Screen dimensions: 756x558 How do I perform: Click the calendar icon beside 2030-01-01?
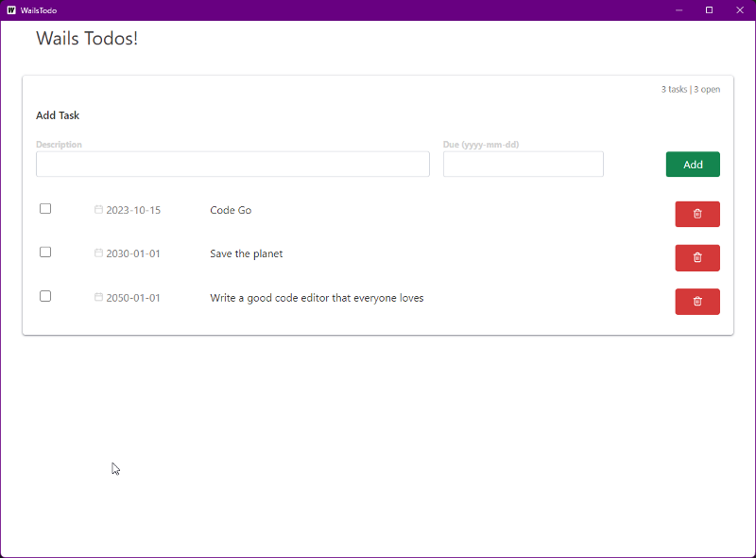[98, 253]
